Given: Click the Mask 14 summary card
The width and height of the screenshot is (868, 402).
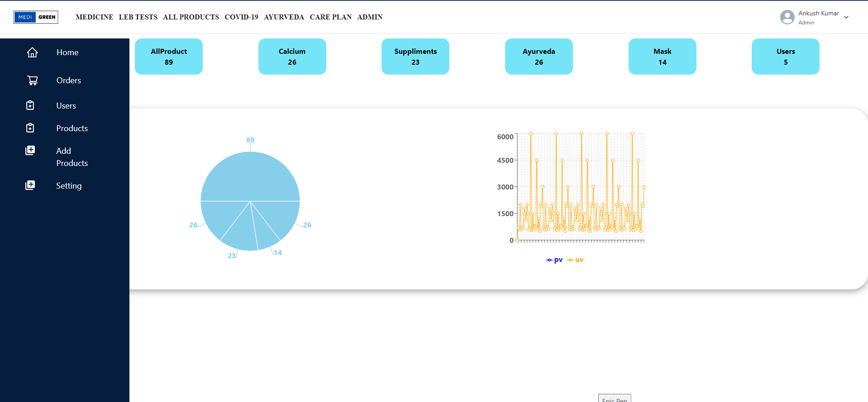Looking at the screenshot, I should [662, 57].
